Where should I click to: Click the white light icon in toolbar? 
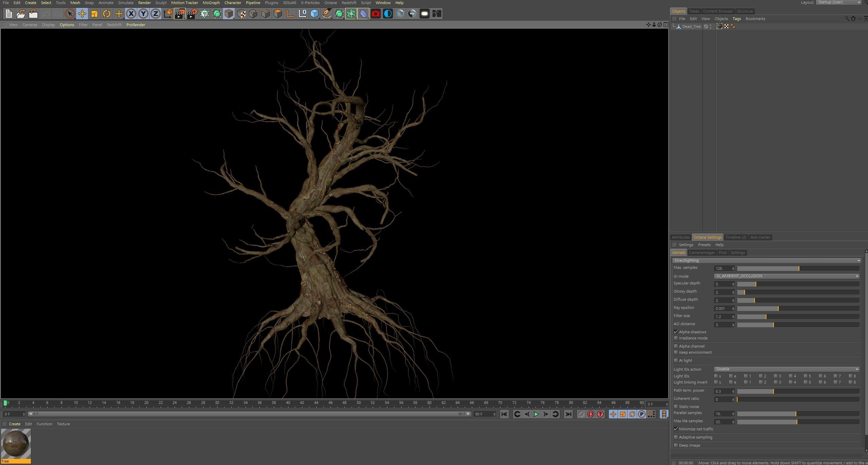tap(424, 14)
